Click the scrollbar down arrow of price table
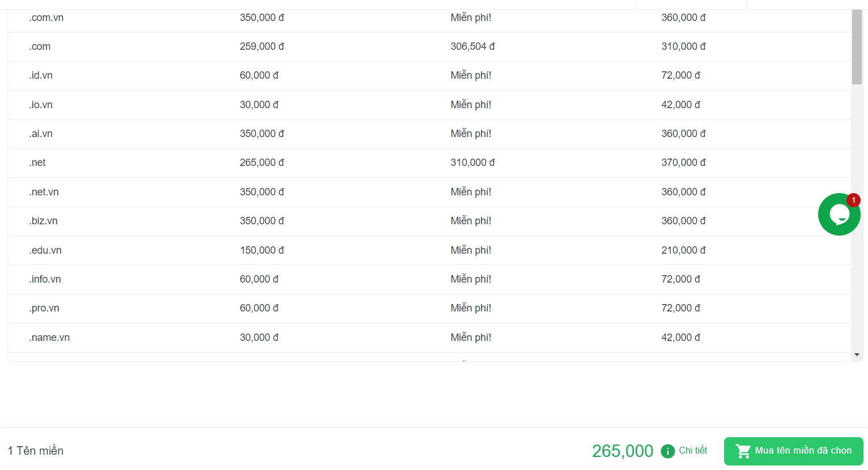This screenshot has width=868, height=470. pyautogui.click(x=857, y=354)
